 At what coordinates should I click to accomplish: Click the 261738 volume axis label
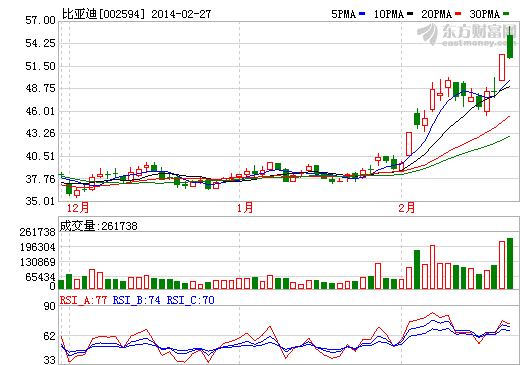(x=37, y=232)
